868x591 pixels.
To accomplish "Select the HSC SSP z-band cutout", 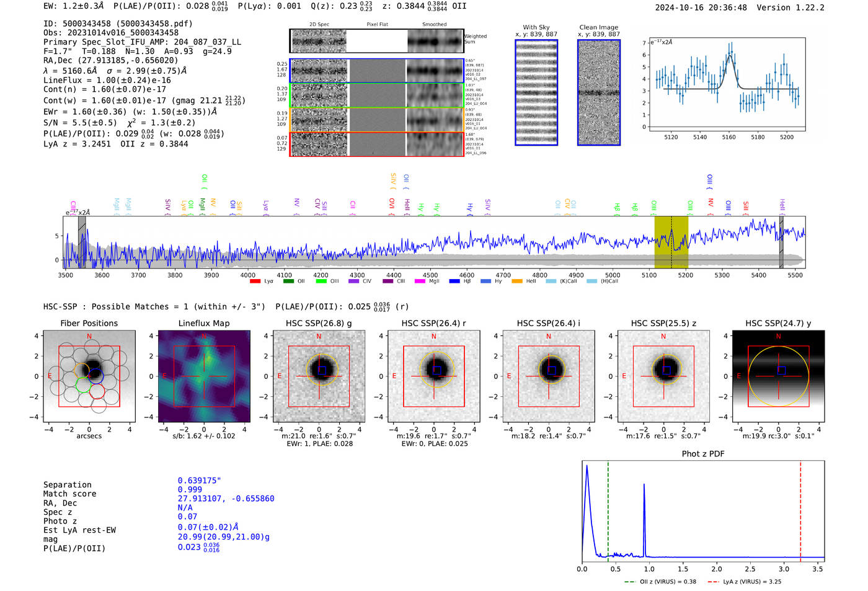I will 663,376.
